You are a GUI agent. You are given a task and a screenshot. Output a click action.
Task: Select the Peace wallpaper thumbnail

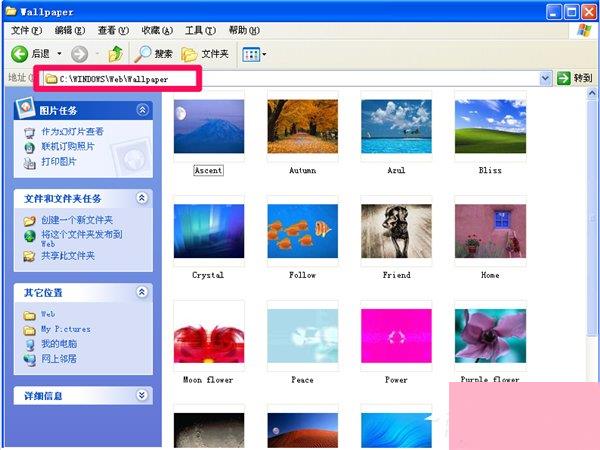click(303, 336)
